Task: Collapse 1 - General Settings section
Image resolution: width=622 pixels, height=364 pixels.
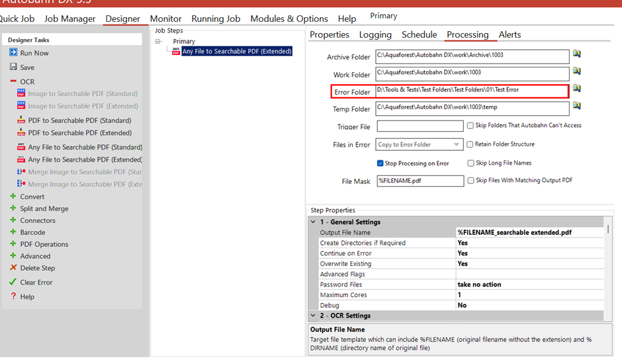Action: (313, 222)
